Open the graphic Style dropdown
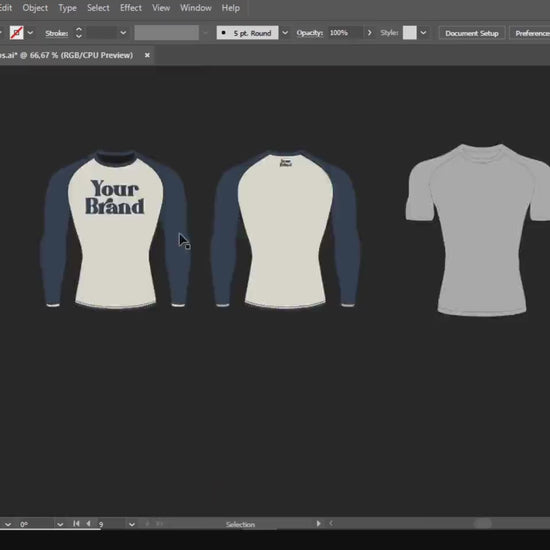550x550 pixels. pos(423,33)
